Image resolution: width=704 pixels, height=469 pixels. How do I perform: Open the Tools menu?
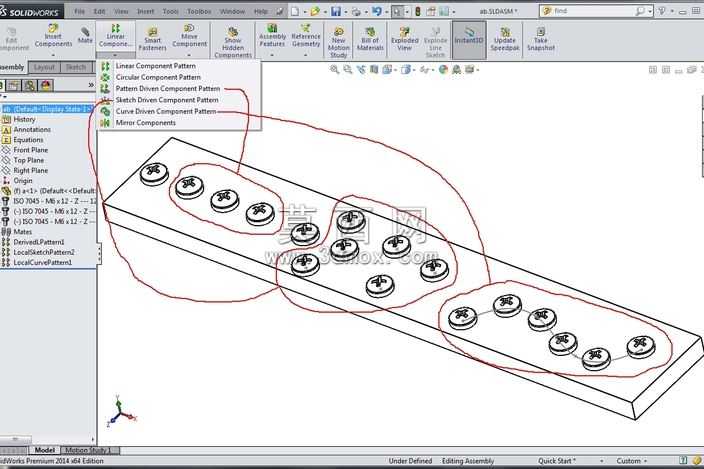click(171, 11)
